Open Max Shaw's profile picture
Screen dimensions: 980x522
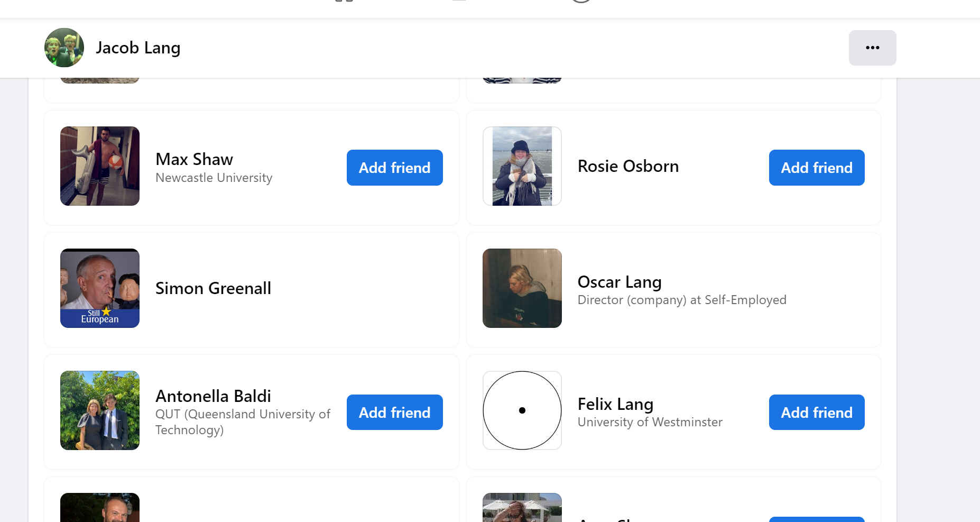tap(100, 166)
